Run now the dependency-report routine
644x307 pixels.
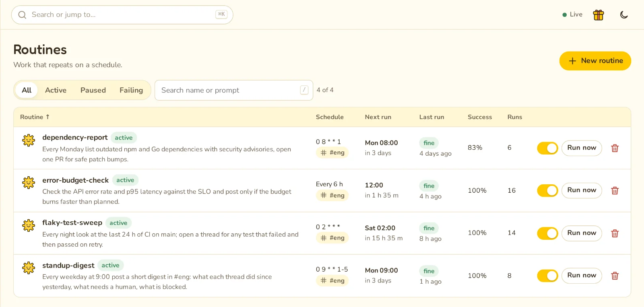click(x=582, y=148)
